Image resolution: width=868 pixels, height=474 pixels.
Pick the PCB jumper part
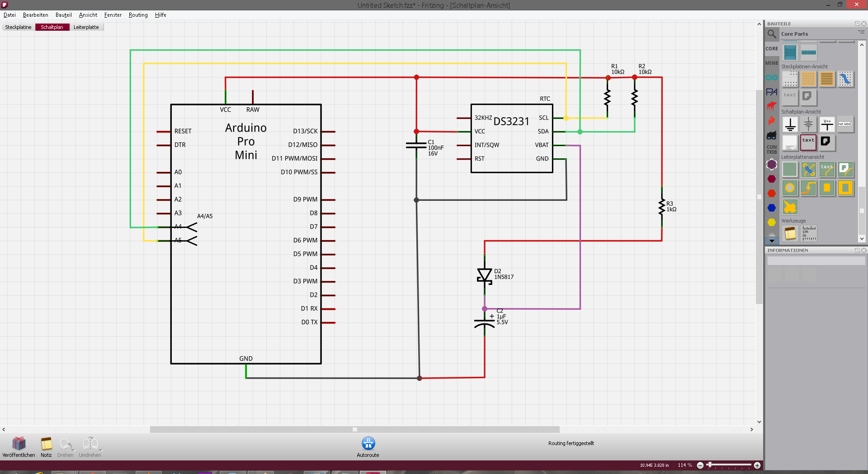pyautogui.click(x=809, y=170)
